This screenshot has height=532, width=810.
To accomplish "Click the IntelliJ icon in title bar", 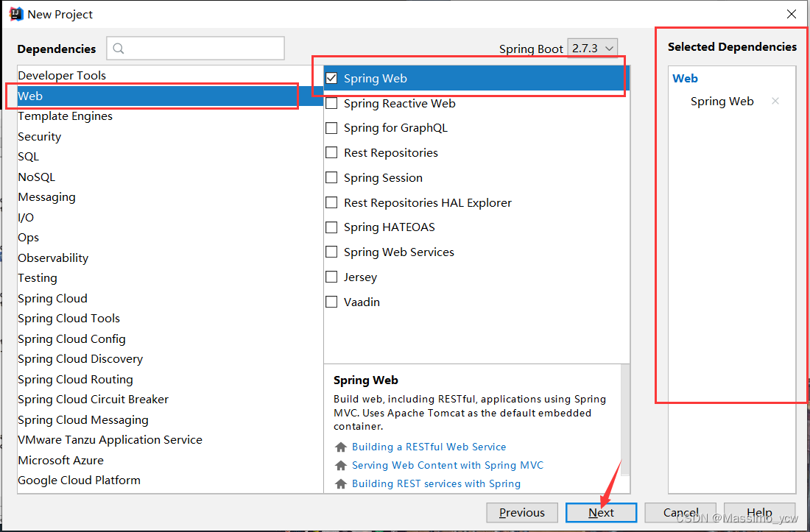I will [16, 14].
